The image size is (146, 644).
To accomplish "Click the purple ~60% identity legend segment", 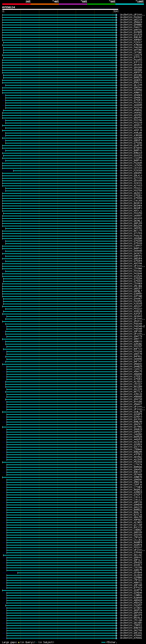I will coord(73,4).
